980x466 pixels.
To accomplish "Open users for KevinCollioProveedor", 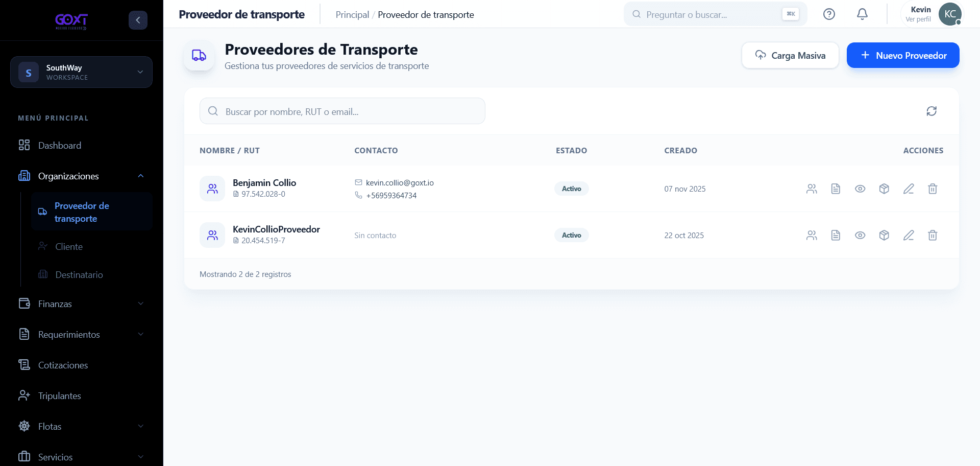I will click(812, 236).
